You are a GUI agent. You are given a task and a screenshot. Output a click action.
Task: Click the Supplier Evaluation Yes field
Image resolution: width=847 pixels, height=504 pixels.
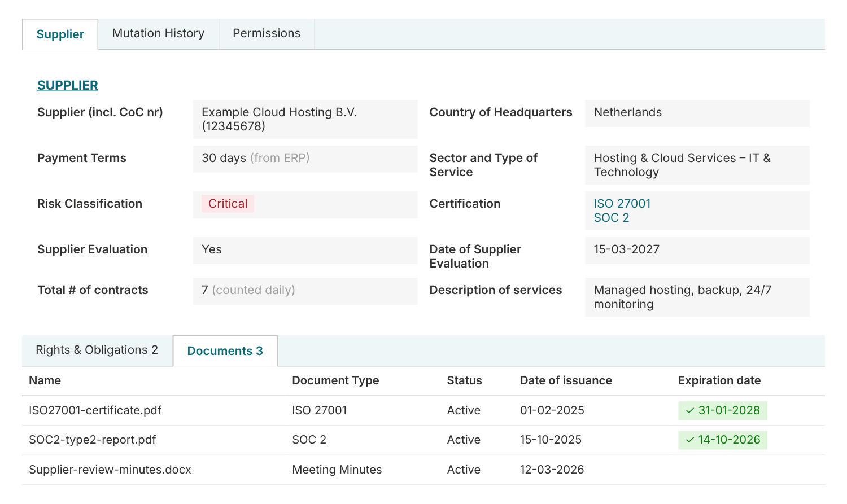click(305, 251)
